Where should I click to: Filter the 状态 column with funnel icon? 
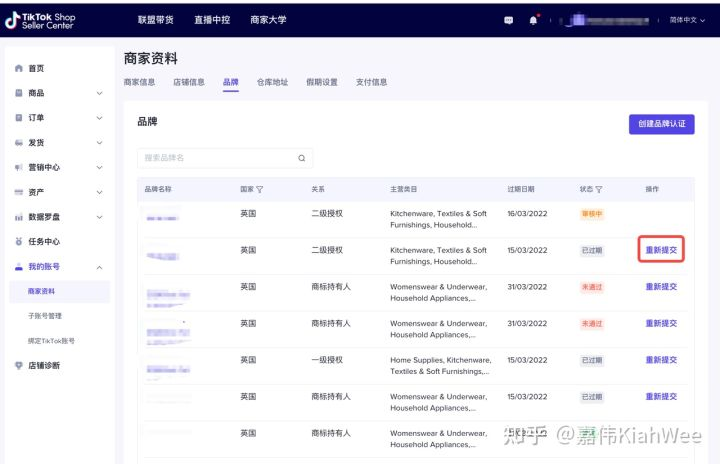[599, 189]
